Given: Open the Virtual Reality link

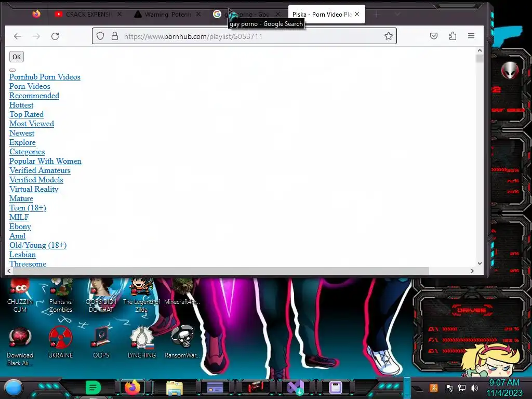Looking at the screenshot, I should pyautogui.click(x=34, y=189).
